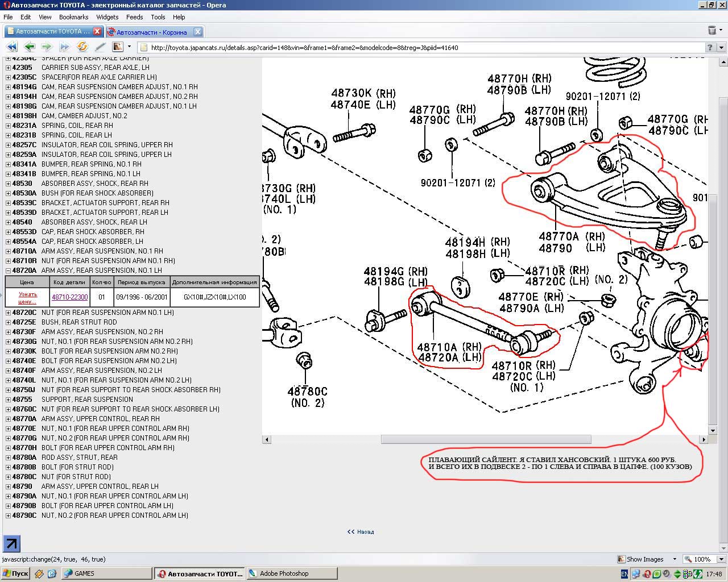Screen dimensions: 728x582
Task: Click the blue diagonal arrow icon
Action: coord(11,543)
